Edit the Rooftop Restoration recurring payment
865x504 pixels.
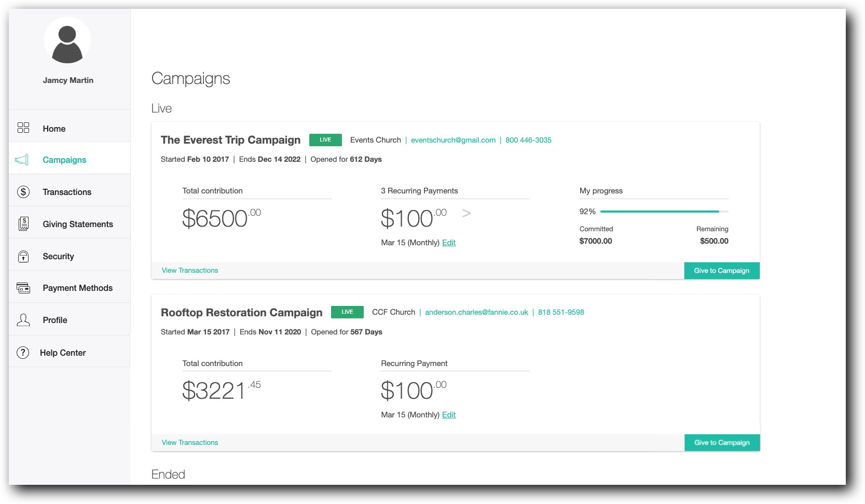point(449,415)
